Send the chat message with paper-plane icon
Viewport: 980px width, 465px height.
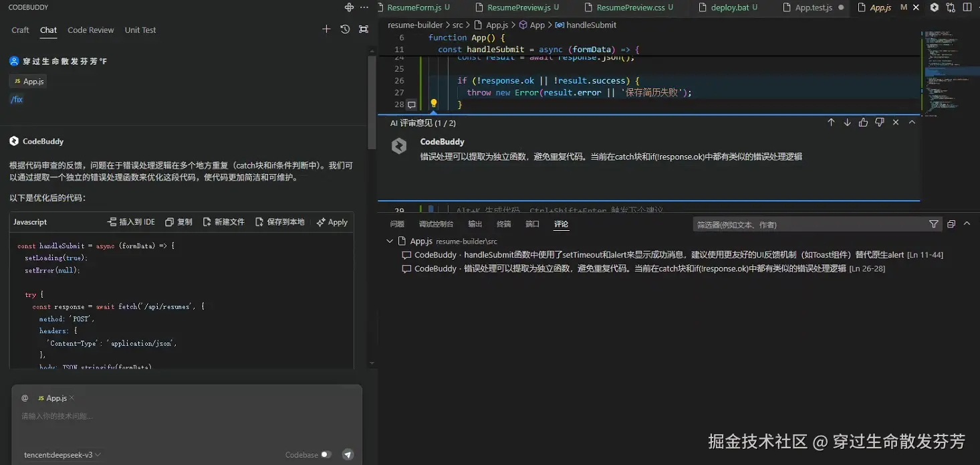click(348, 454)
